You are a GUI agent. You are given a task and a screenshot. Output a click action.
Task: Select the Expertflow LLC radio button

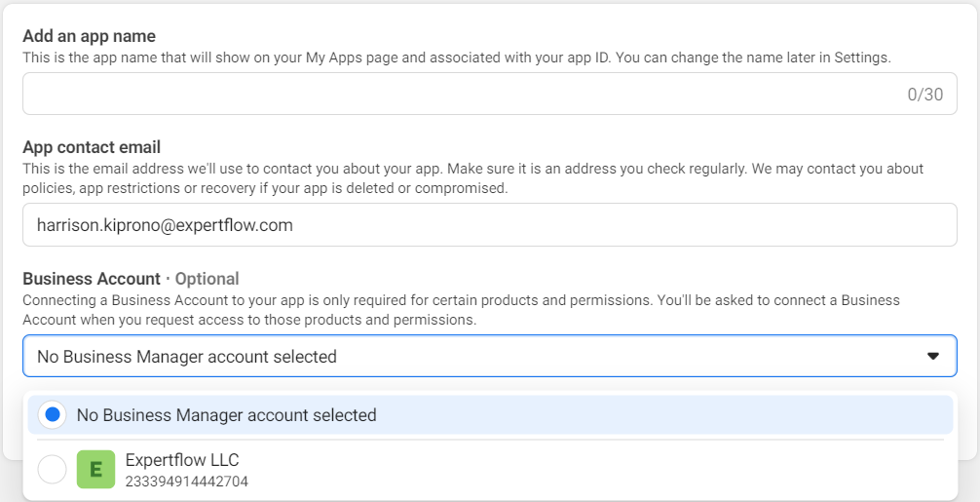click(x=53, y=470)
